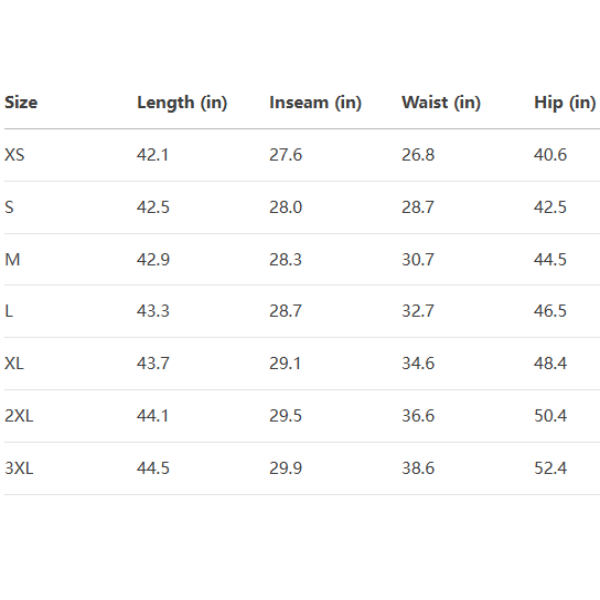
Task: Click the Waist (in) column header
Action: click(441, 102)
